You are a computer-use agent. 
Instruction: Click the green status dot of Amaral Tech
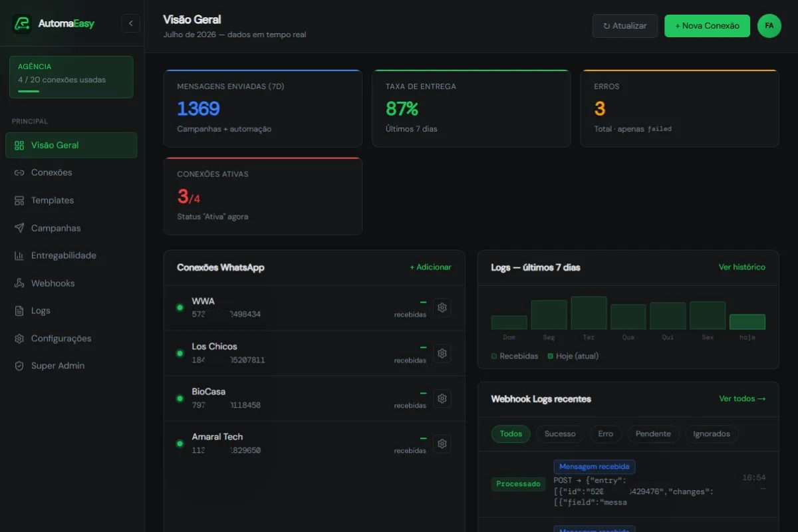[x=180, y=444]
